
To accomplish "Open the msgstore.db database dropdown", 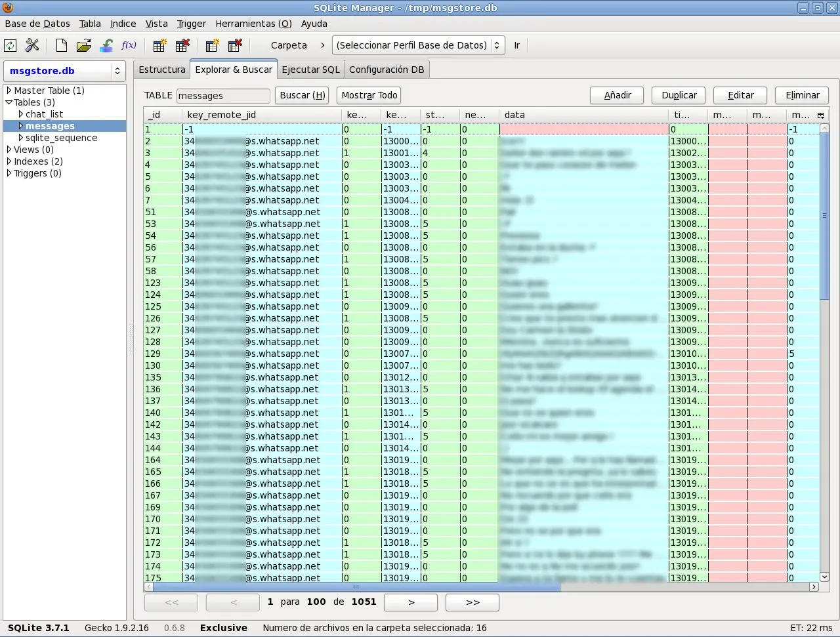I will click(64, 71).
